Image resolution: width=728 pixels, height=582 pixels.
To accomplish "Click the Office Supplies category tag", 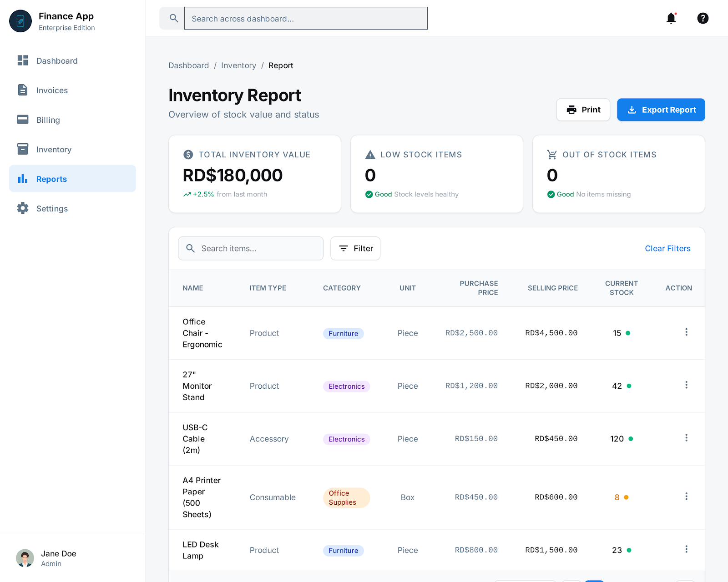I will point(346,497).
